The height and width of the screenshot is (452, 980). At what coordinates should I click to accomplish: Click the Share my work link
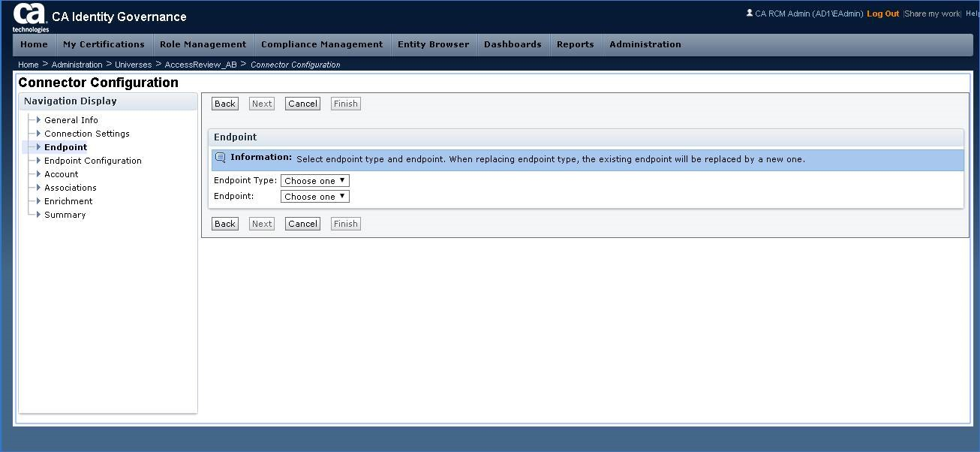click(x=933, y=14)
